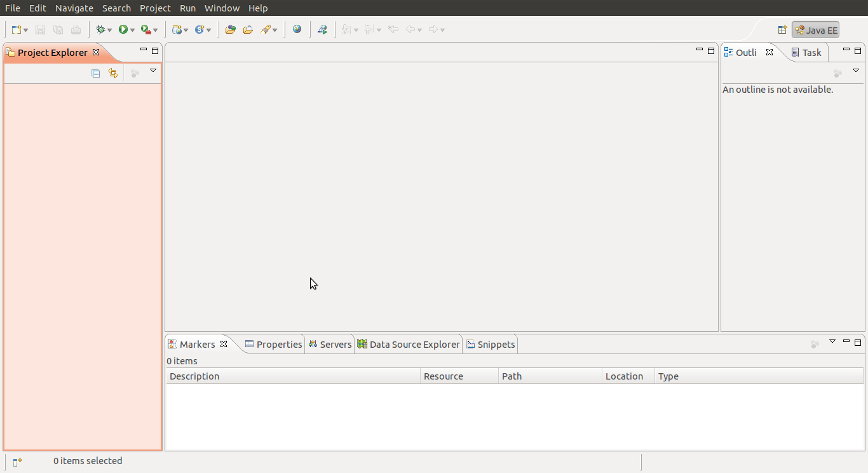This screenshot has height=473, width=868.
Task: Open the Project Explorer view menu triangle
Action: coord(153,71)
